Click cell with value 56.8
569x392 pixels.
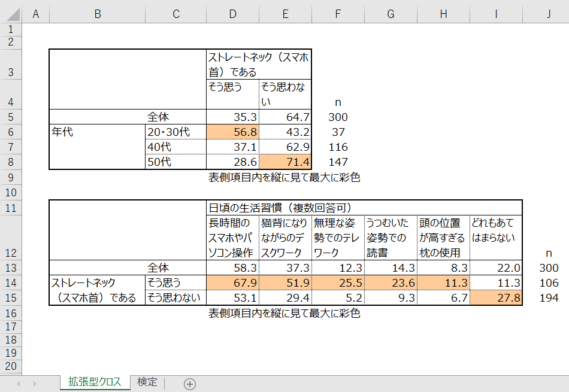pos(232,132)
